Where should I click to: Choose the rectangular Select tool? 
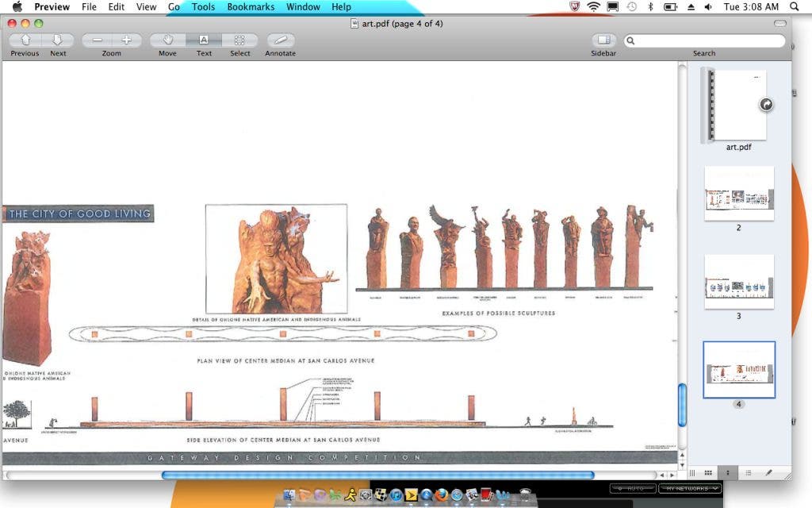[239, 40]
